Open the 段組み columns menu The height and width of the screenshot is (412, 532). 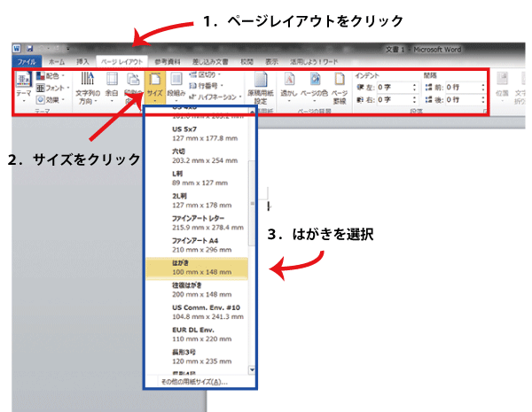point(176,87)
